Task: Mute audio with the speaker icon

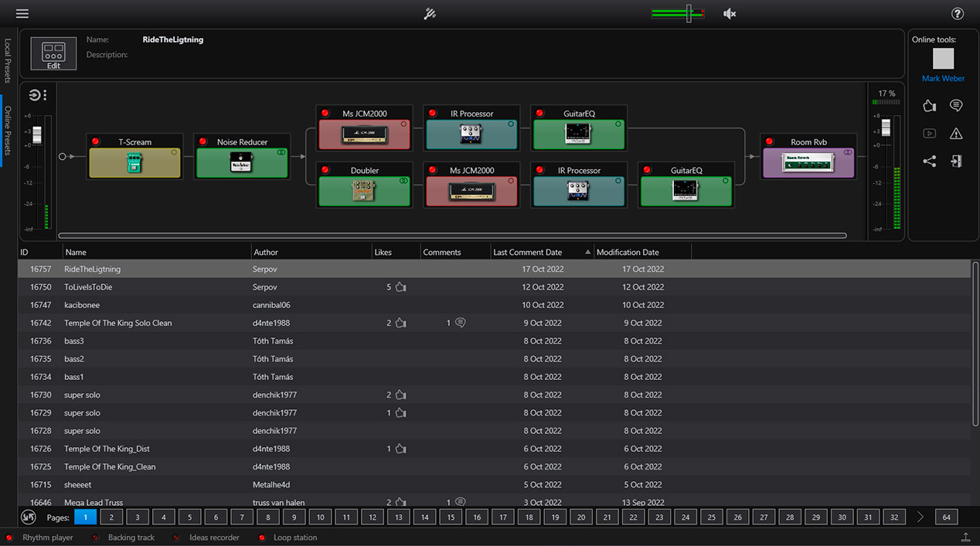Action: [x=729, y=14]
